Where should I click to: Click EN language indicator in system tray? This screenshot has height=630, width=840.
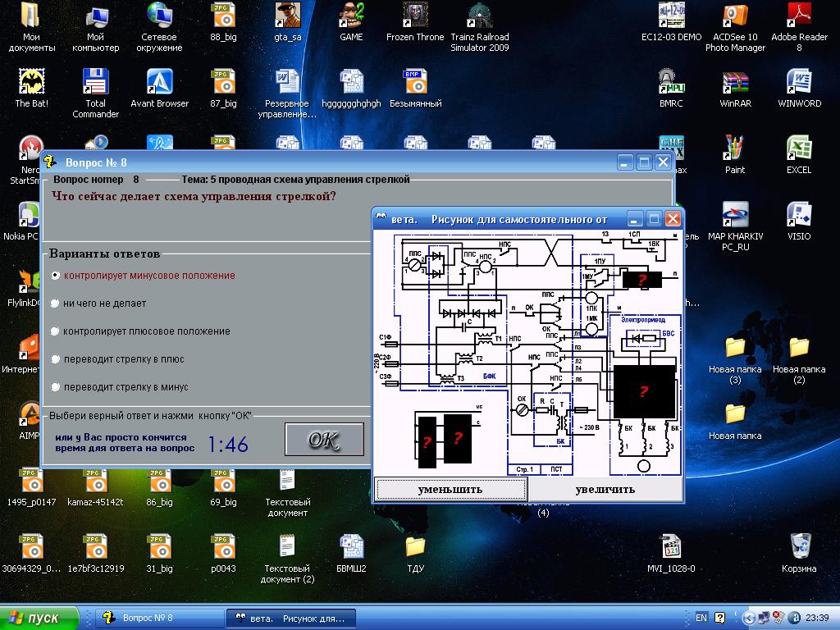[x=701, y=618]
